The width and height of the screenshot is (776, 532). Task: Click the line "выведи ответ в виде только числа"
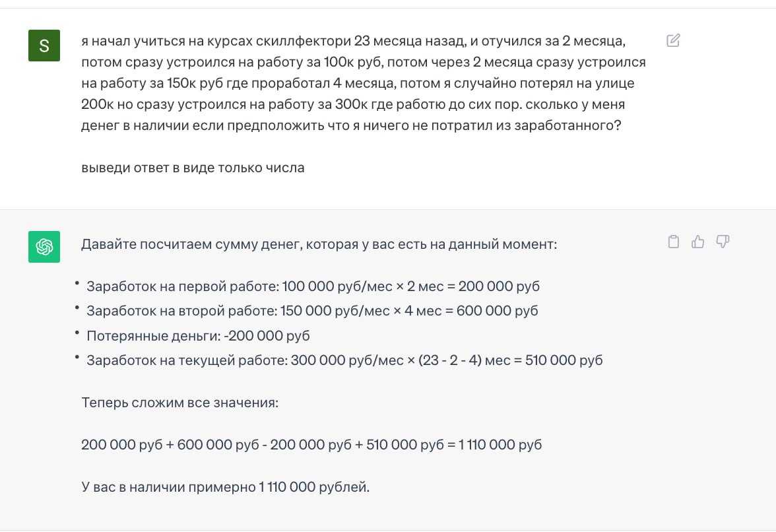[x=193, y=168]
